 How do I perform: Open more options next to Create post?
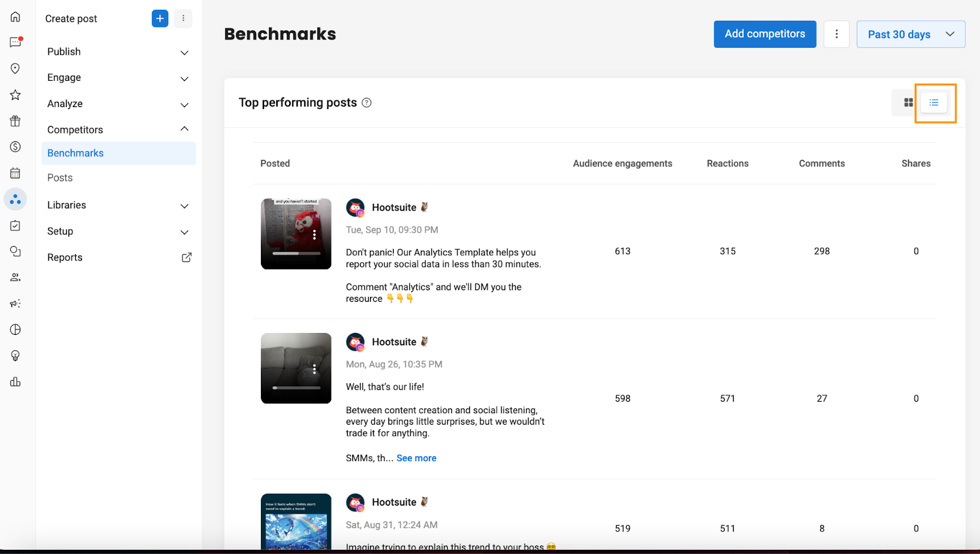[183, 18]
